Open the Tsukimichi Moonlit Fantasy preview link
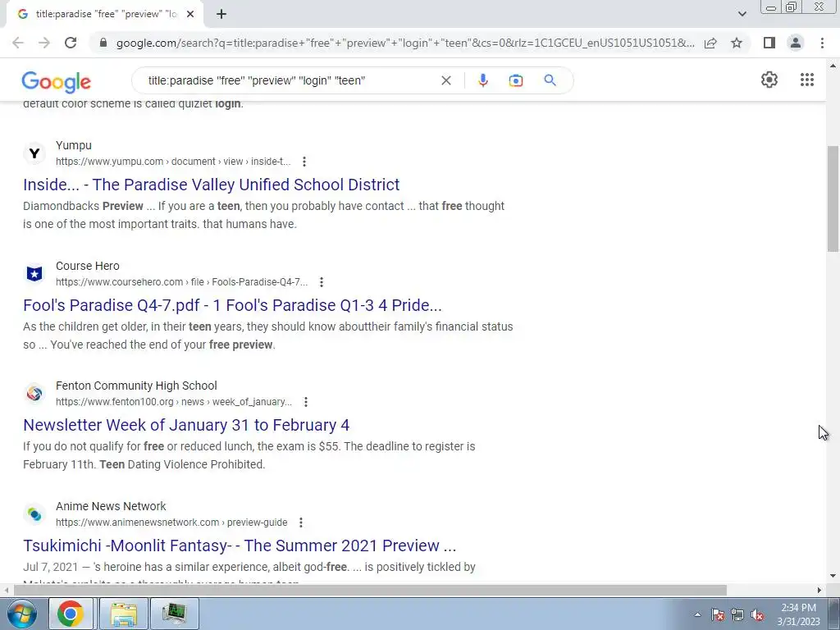Screen dimensions: 840x630 point(240,546)
